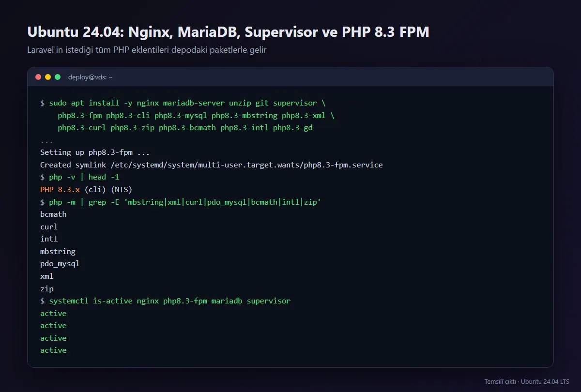Click the Setting up php8.3-fpm line
The height and width of the screenshot is (392, 581).
tap(95, 152)
